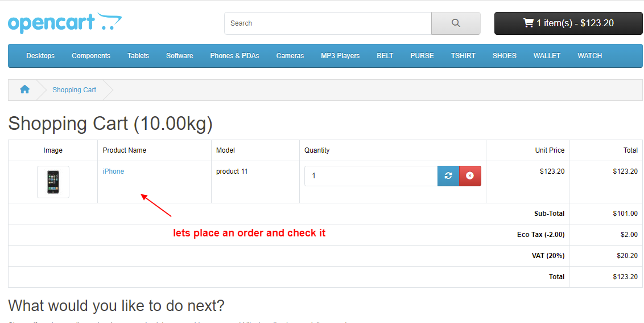Open Cameras category
The width and height of the screenshot is (644, 323).
point(290,56)
